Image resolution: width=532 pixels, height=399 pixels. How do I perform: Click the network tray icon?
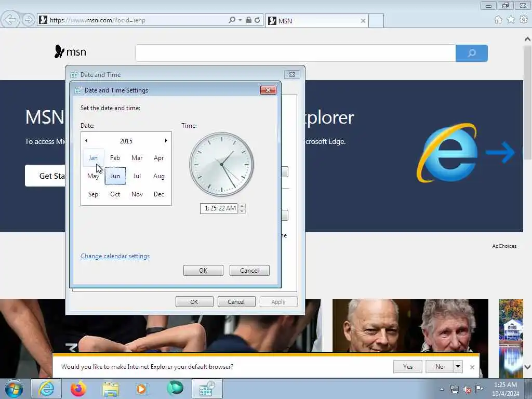[x=454, y=389]
